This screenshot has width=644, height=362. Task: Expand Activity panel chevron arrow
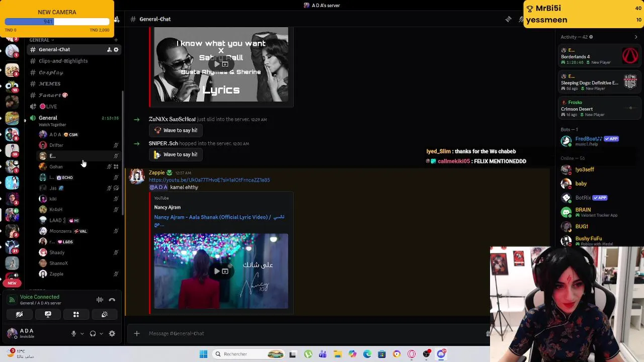pos(636,37)
